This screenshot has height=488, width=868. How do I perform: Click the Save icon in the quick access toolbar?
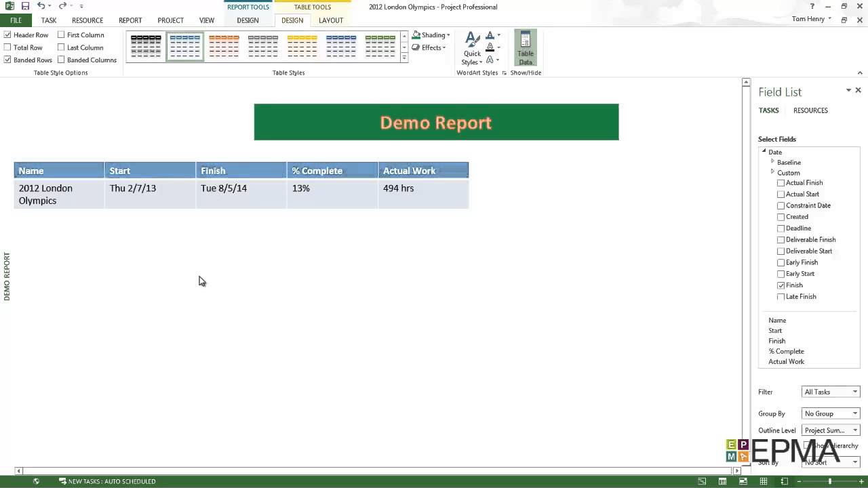click(25, 6)
